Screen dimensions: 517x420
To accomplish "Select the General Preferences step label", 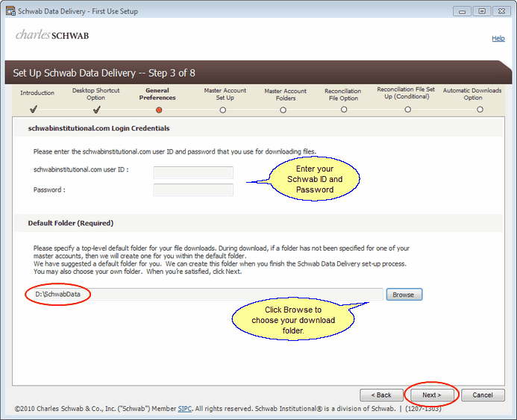I will (157, 94).
